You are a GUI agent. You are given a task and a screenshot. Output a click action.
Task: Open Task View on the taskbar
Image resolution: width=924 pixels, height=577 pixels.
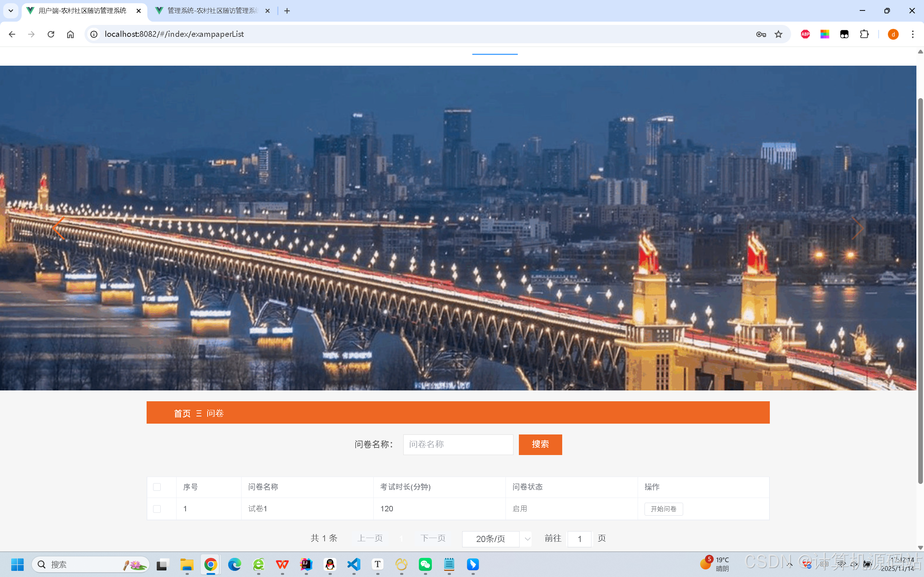(x=162, y=564)
